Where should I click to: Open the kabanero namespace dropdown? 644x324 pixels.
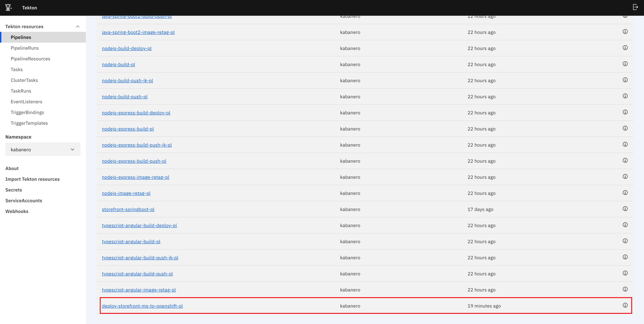[x=43, y=149]
